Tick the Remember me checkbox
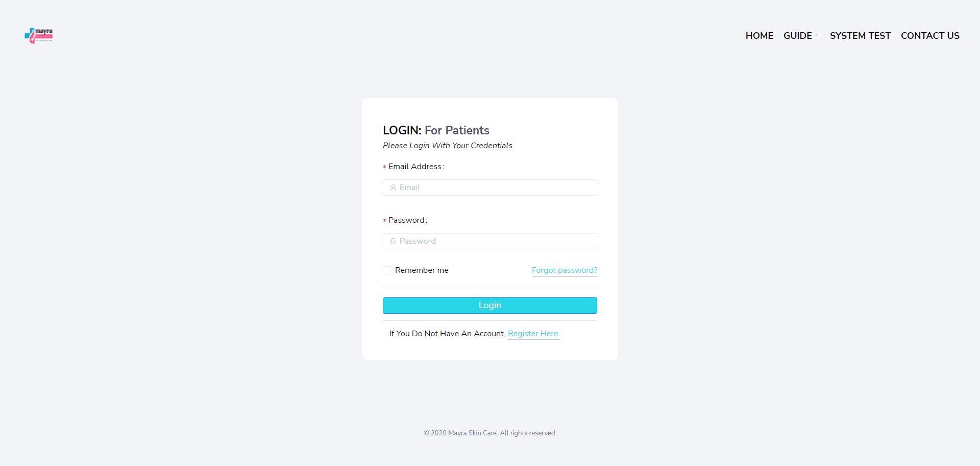This screenshot has height=466, width=980. (x=387, y=270)
